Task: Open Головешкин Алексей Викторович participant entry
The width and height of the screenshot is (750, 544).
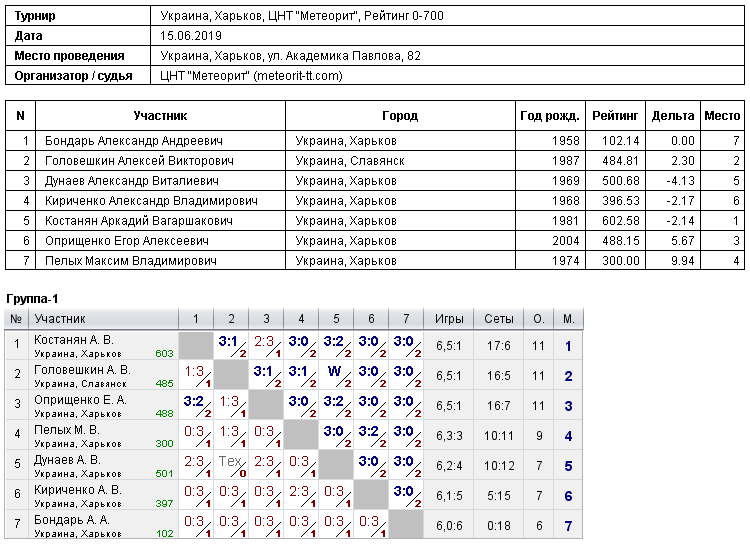Action: [139, 161]
